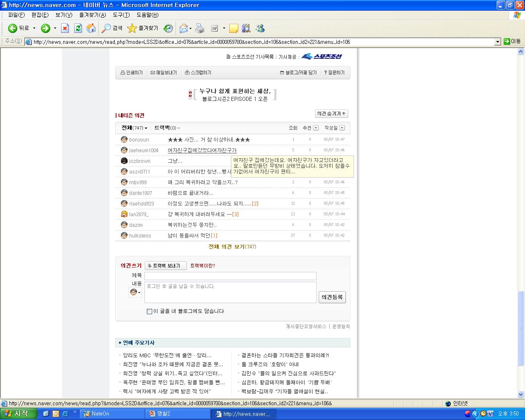Enable 'save post to my blog' checkbox

pos(149,311)
